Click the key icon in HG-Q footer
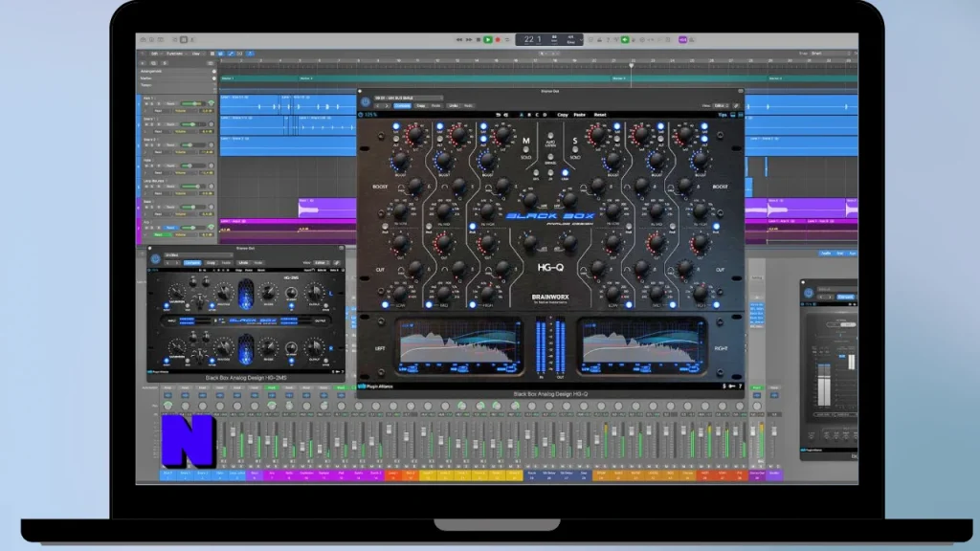Viewport: 980px width, 551px height. pyautogui.click(x=732, y=386)
